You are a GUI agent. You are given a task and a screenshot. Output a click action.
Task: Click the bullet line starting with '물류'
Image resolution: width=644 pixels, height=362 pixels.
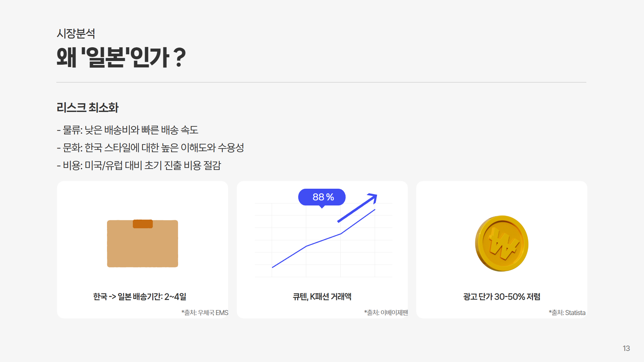[x=127, y=130]
